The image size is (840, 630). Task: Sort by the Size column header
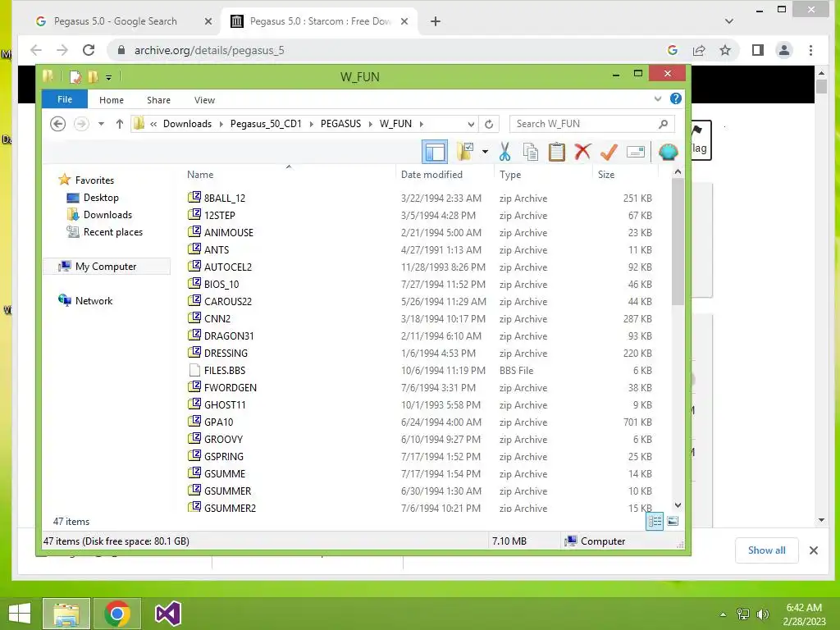pos(606,175)
